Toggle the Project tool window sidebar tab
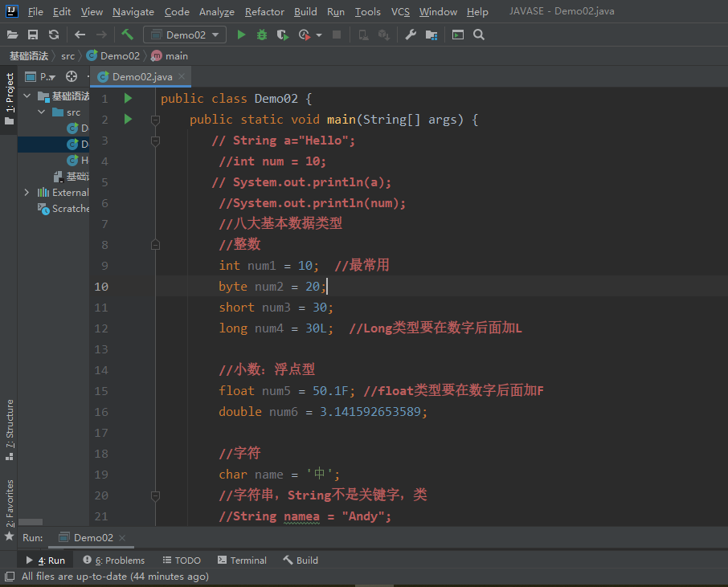 pos(9,96)
